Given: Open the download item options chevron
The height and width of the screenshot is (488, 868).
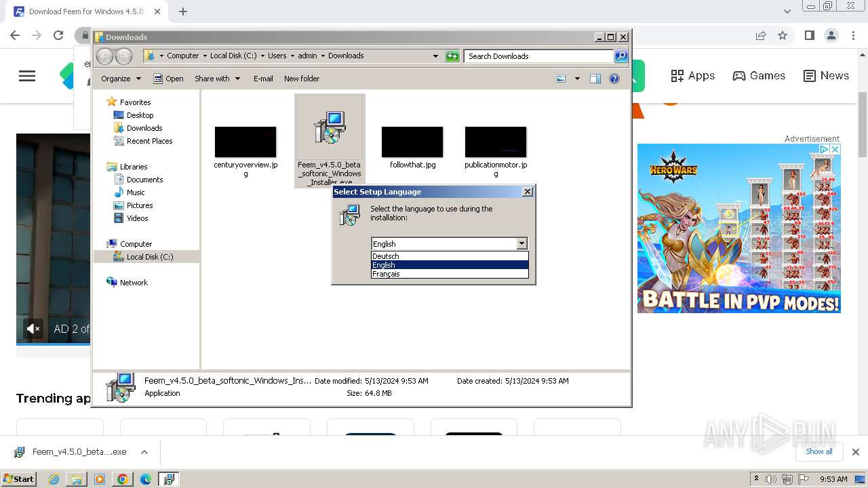Looking at the screenshot, I should click(144, 452).
